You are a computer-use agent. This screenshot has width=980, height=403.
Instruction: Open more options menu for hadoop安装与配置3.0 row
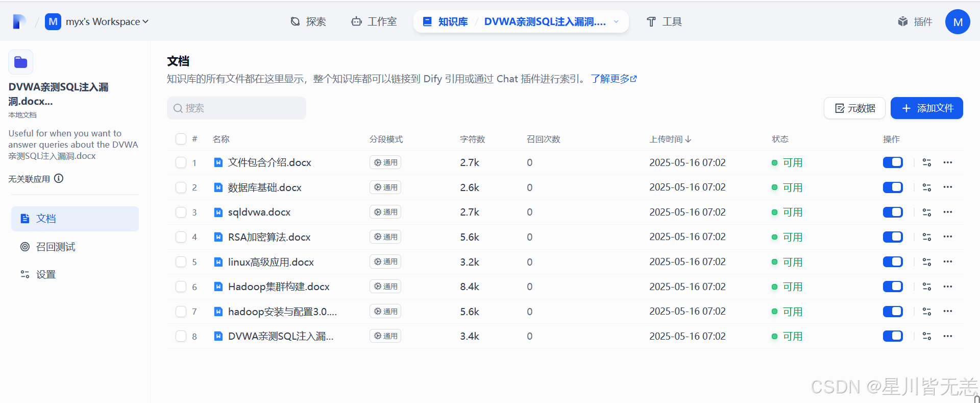click(x=948, y=312)
